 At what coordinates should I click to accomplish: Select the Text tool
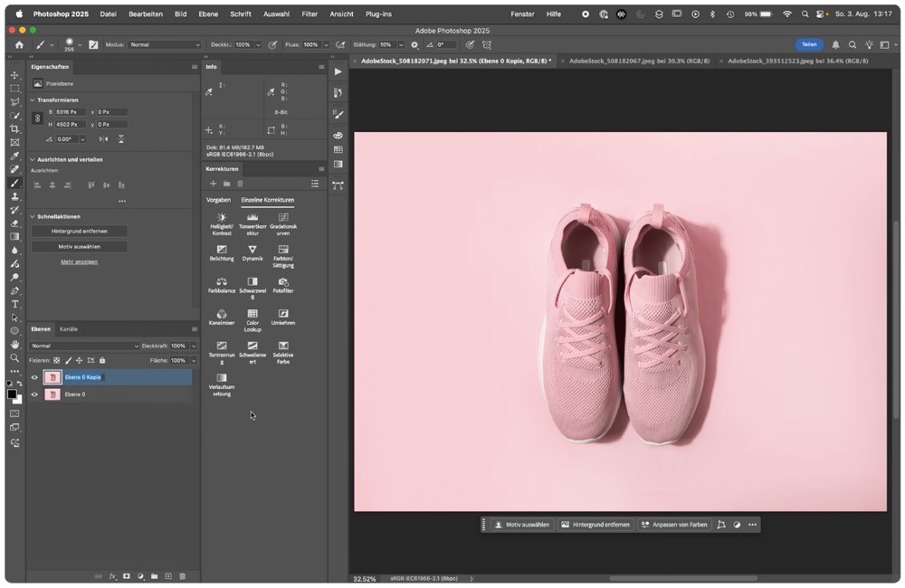tap(14, 305)
